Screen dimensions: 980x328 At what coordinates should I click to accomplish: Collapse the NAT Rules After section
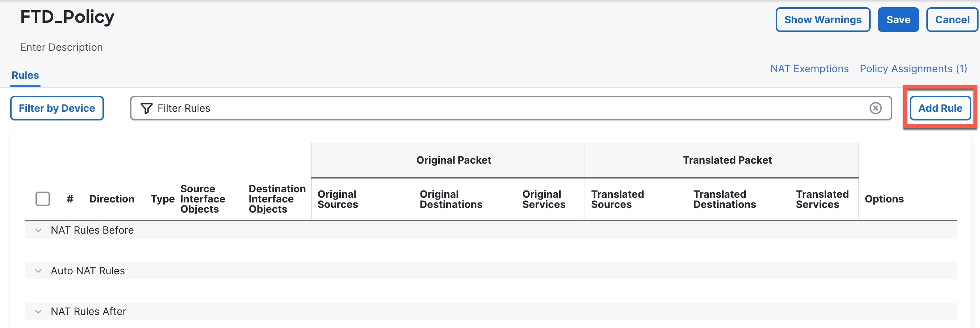(38, 311)
